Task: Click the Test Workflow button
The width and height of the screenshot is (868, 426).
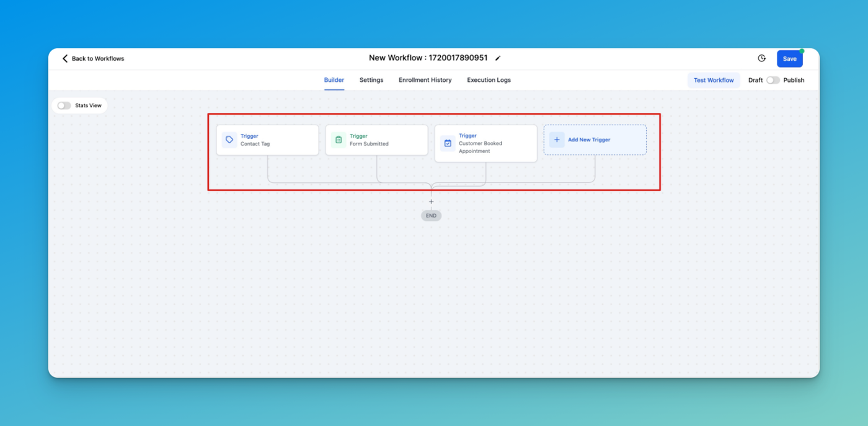Action: [x=714, y=80]
